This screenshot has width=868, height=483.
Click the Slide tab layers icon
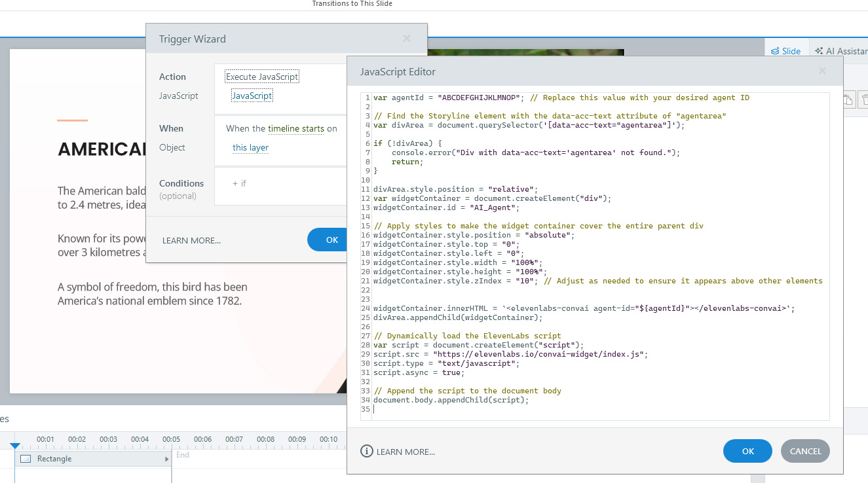tap(775, 51)
